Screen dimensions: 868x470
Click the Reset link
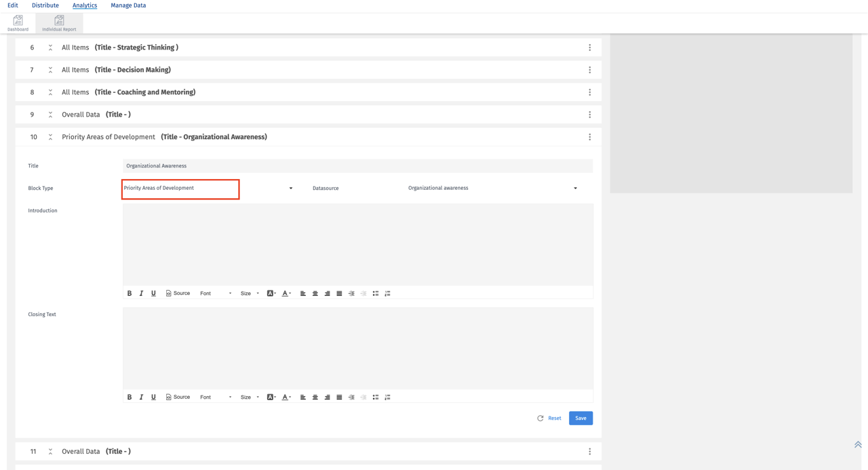(554, 418)
